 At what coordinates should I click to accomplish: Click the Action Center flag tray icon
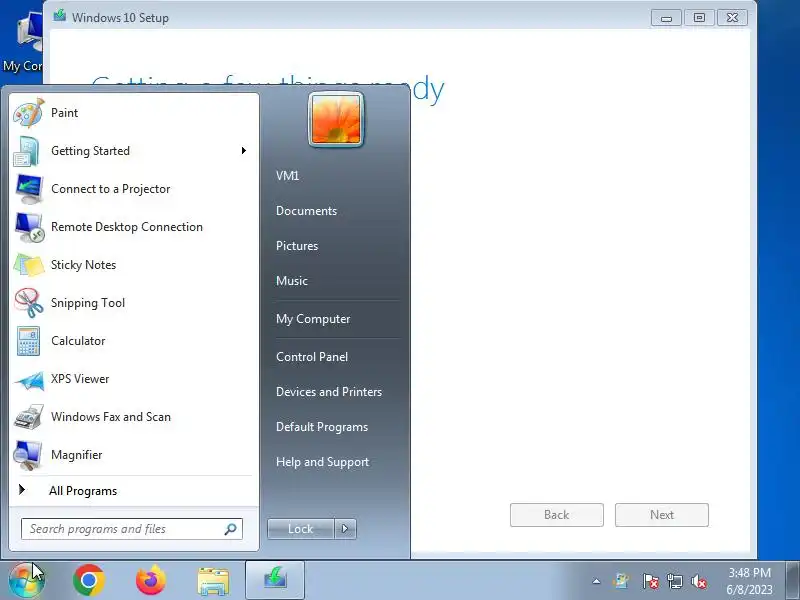(650, 581)
